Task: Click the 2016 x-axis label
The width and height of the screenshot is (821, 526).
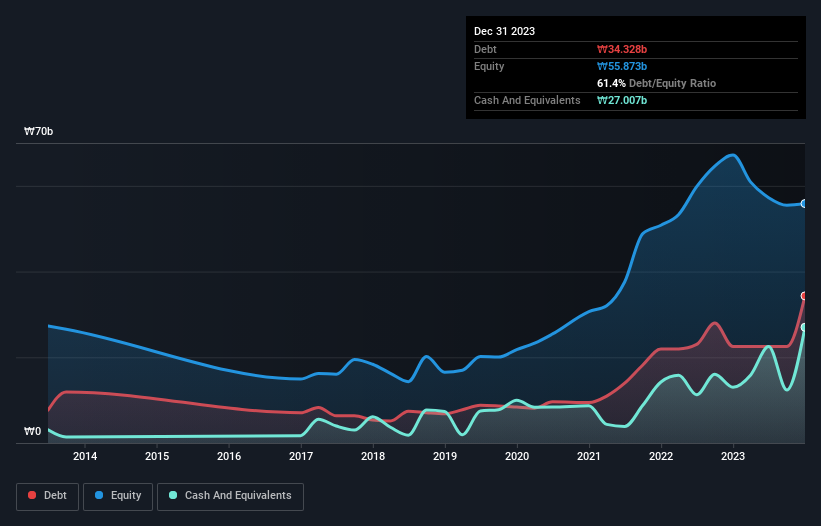Action: click(x=229, y=456)
